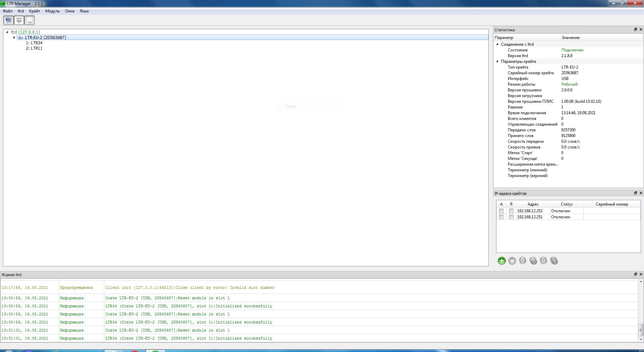644x352 pixels.
Task: Collapse the Соединение с ltrd section
Action: coord(497,44)
